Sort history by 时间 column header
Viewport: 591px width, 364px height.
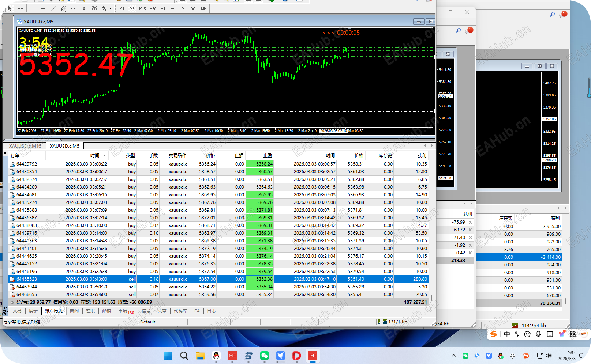coord(94,156)
